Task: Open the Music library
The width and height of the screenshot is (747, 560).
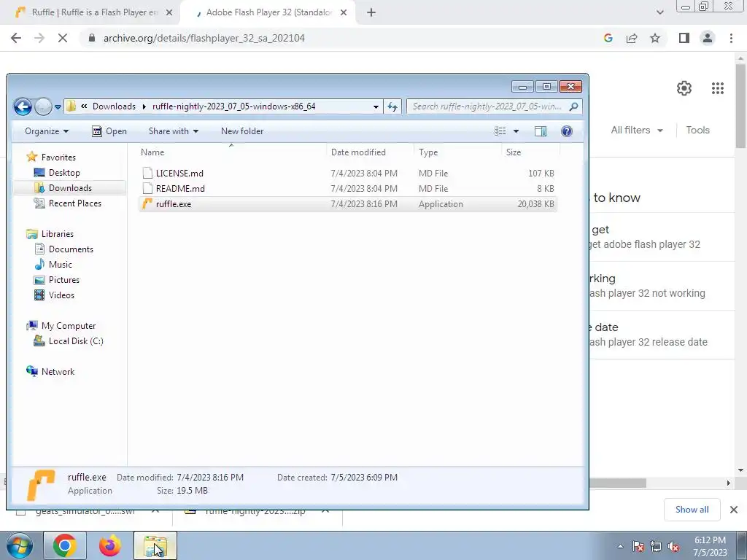Action: [x=60, y=264]
